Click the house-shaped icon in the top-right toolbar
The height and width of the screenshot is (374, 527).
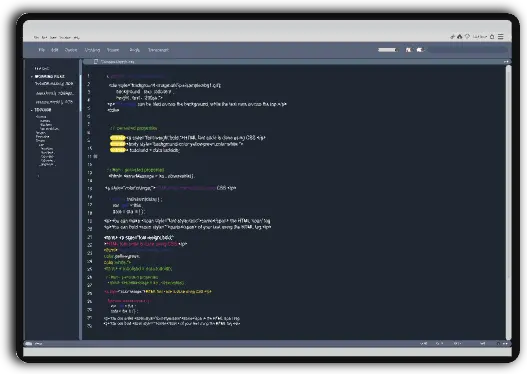point(459,36)
